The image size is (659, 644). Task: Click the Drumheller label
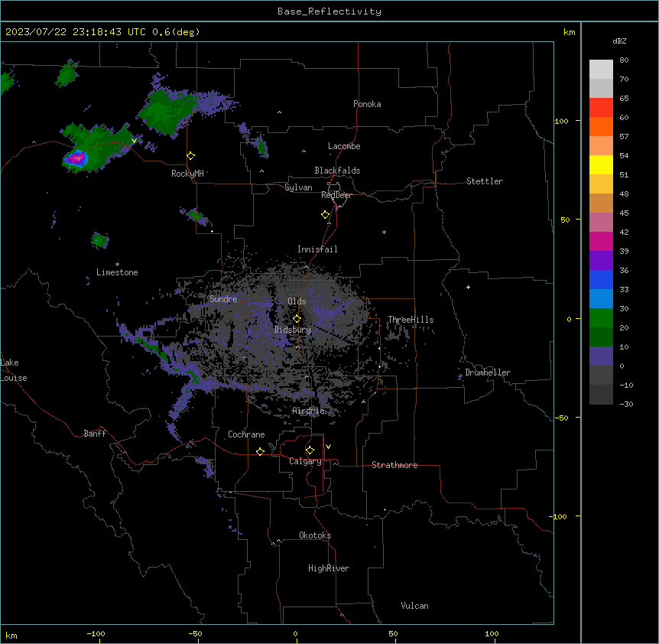[488, 372]
